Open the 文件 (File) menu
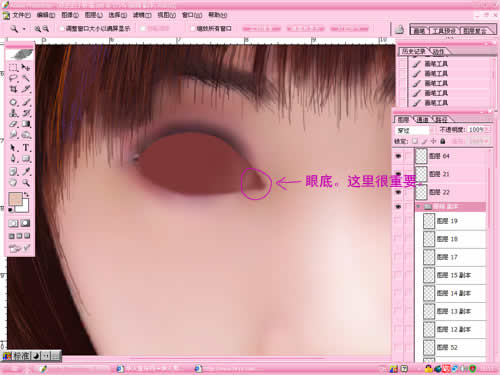Image resolution: width=500 pixels, height=375 pixels. (21, 15)
